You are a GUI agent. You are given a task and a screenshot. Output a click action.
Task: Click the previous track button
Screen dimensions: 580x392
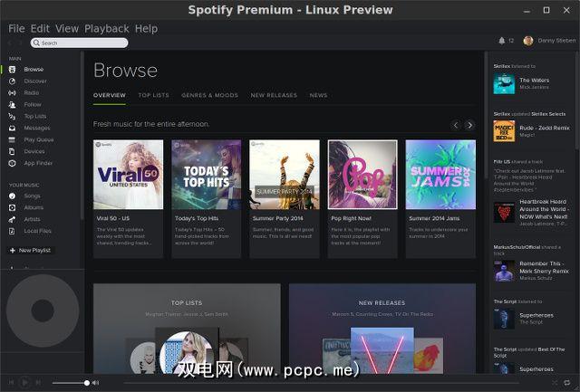click(x=11, y=382)
